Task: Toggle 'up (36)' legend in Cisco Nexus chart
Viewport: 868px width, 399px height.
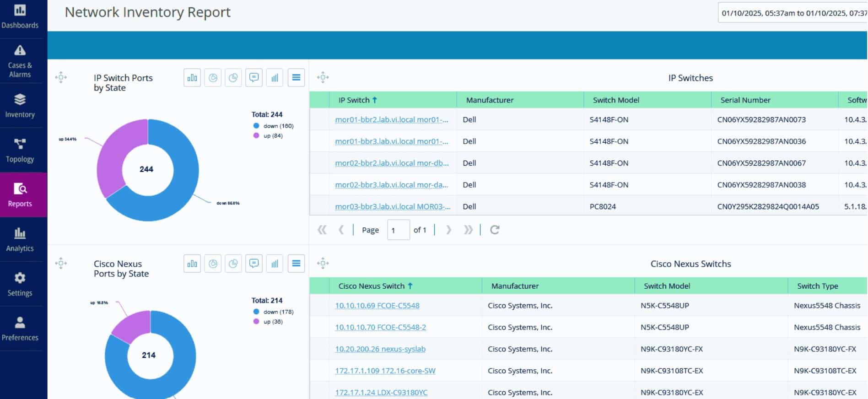Action: tap(268, 322)
